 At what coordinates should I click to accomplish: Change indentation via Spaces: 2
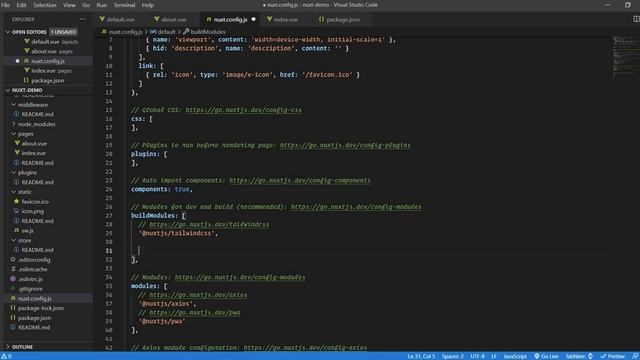click(x=452, y=356)
